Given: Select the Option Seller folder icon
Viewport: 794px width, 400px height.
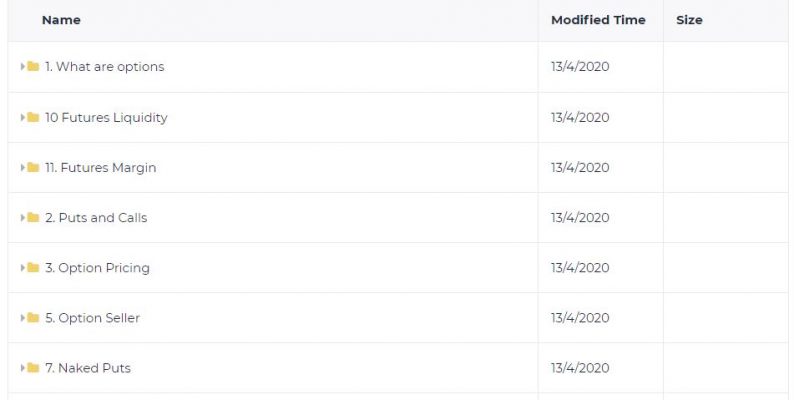Looking at the screenshot, I should 33,317.
